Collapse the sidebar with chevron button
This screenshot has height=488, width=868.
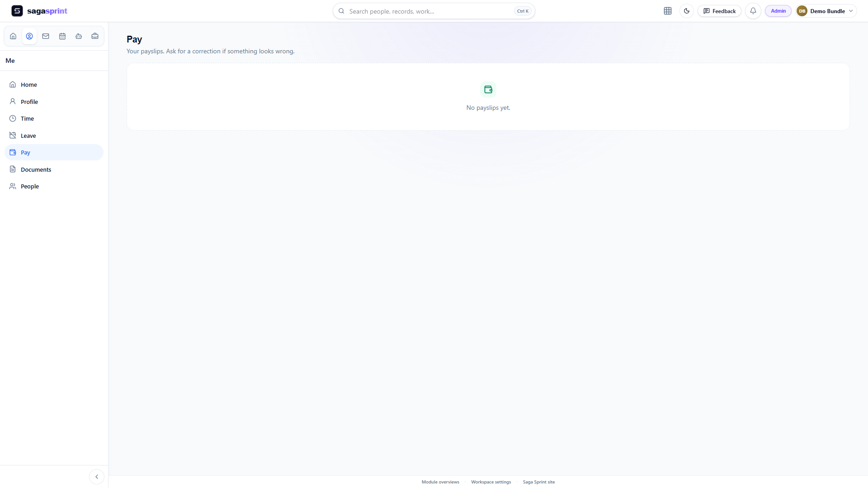97,477
